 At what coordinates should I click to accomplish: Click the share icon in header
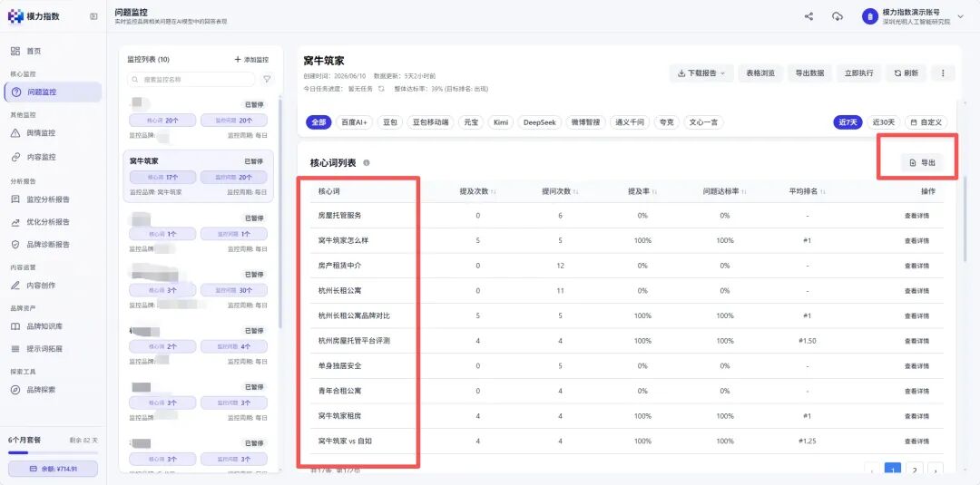point(808,17)
